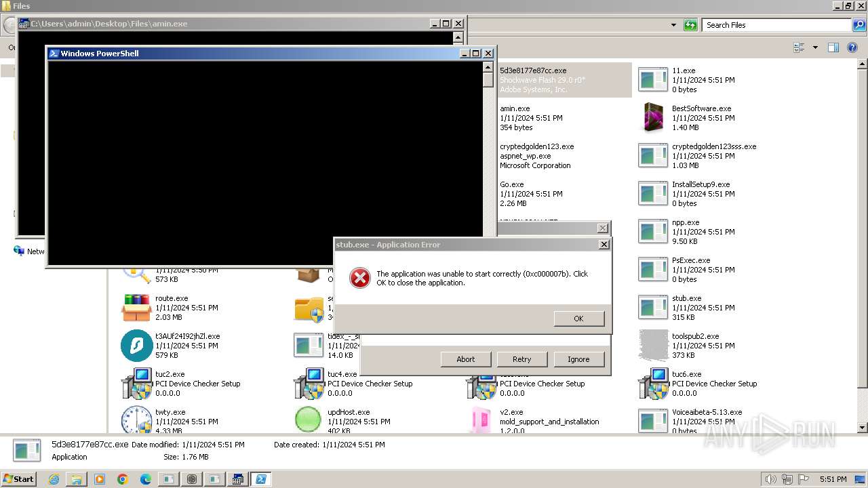
Task: Click OK in stub.exe Application Error dialog
Action: click(578, 319)
